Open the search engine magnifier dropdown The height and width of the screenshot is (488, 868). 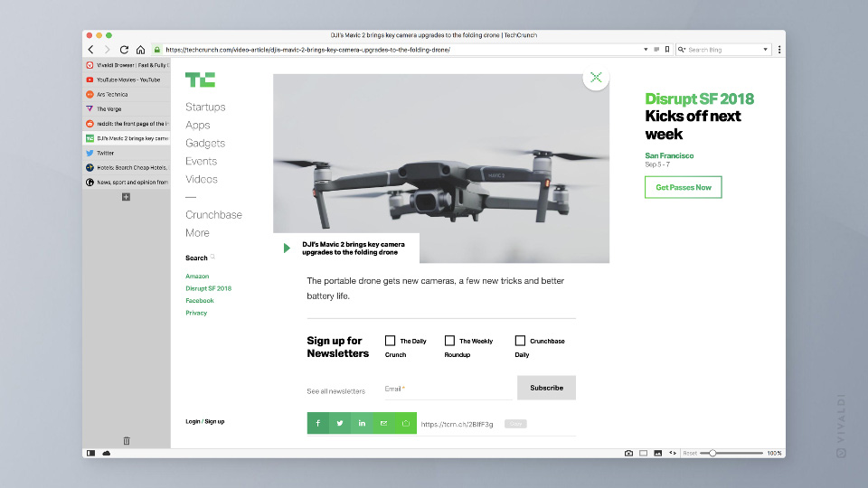[x=682, y=50]
